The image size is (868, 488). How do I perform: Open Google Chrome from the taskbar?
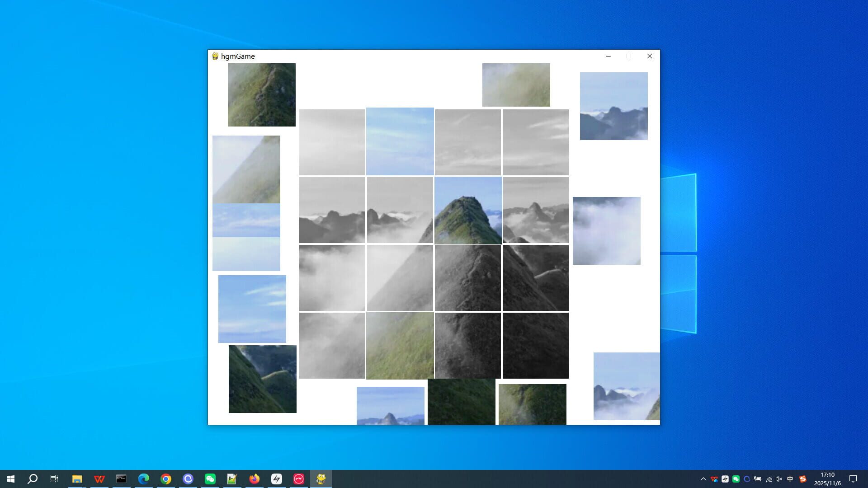pos(166,479)
